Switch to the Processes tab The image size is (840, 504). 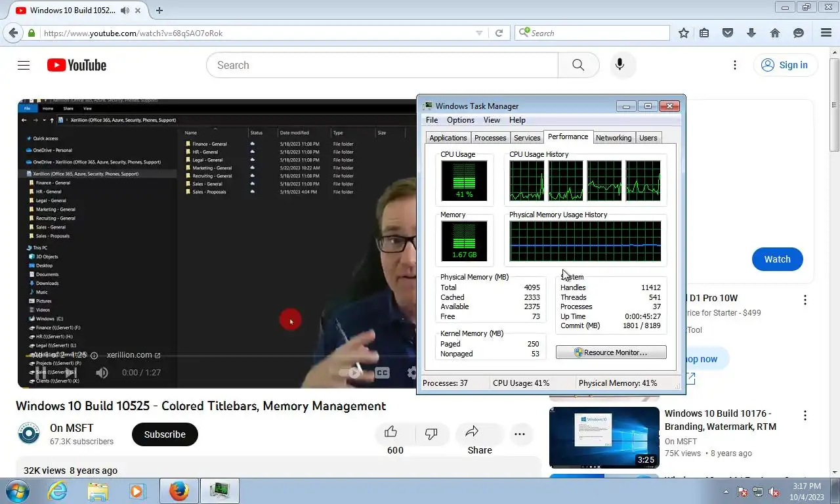490,138
